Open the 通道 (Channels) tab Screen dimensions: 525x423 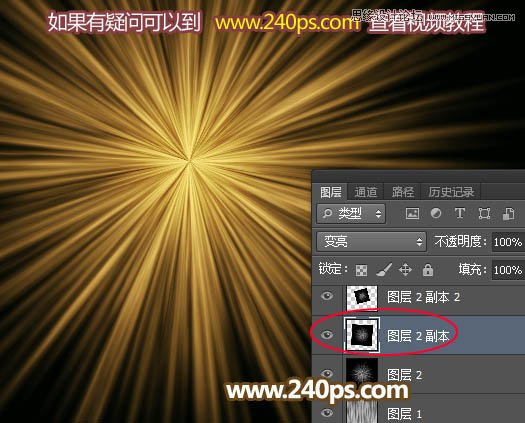366,192
